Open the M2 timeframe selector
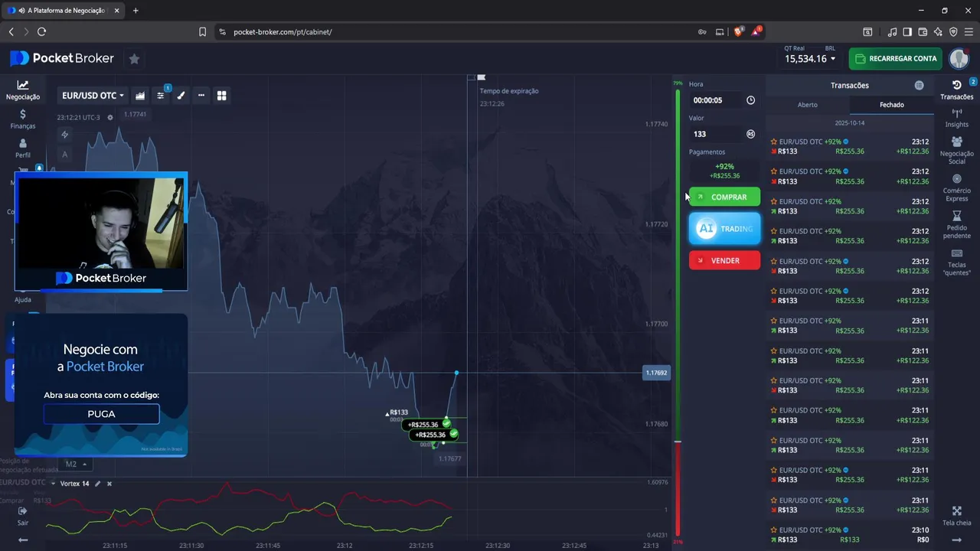 [75, 464]
